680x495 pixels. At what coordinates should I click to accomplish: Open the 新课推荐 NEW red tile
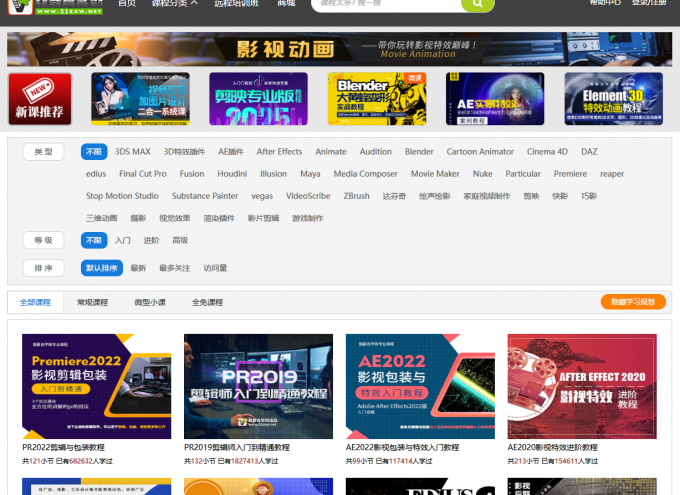click(x=40, y=99)
